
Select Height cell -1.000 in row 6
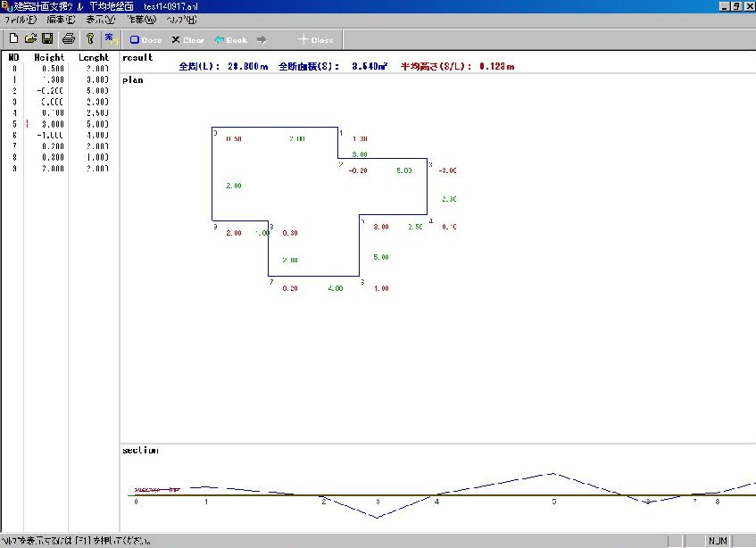(x=50, y=135)
